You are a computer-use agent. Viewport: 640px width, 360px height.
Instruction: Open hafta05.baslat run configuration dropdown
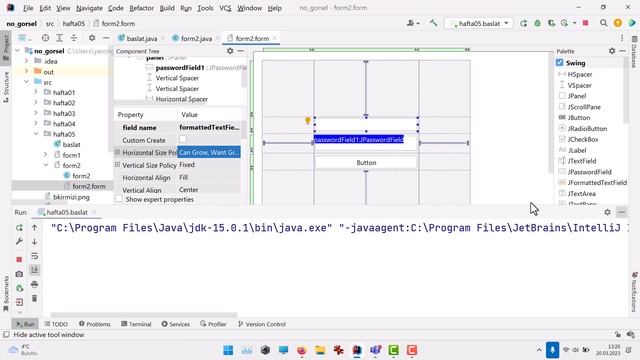(479, 23)
